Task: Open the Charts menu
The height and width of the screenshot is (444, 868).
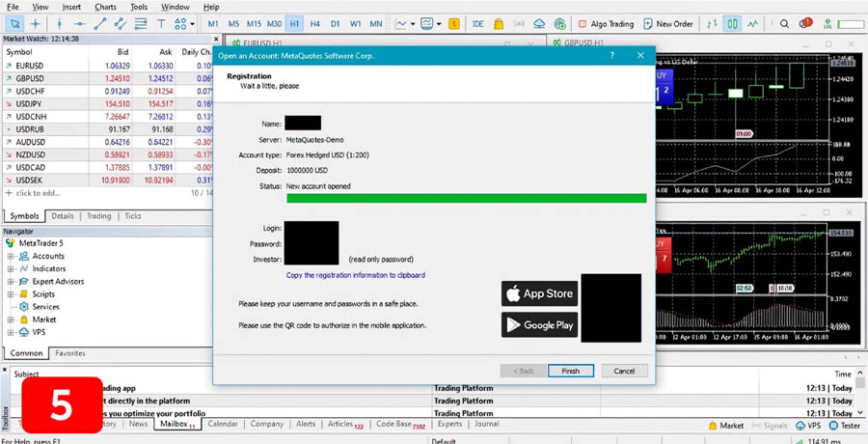Action: [105, 7]
